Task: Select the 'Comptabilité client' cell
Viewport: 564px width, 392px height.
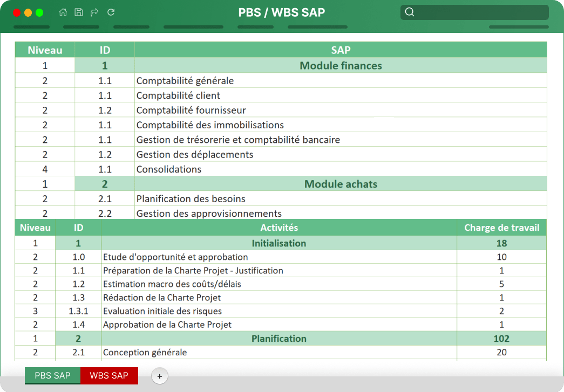Action: tap(341, 95)
